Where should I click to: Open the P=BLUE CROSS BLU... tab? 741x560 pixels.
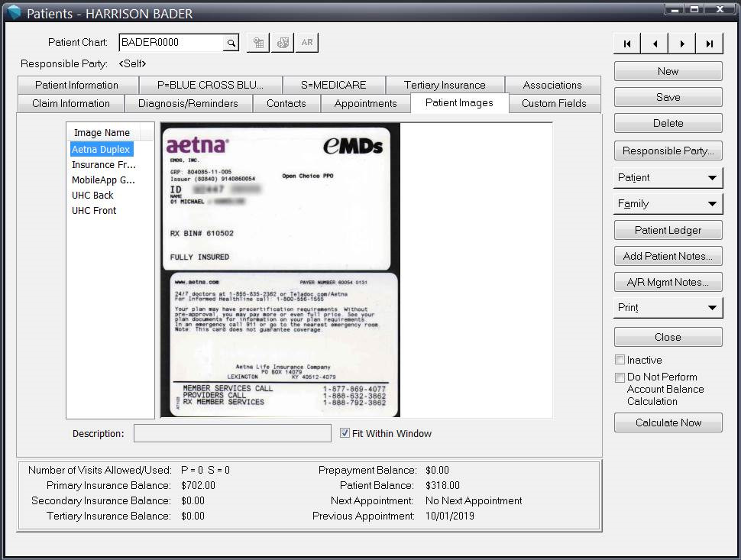tap(210, 85)
